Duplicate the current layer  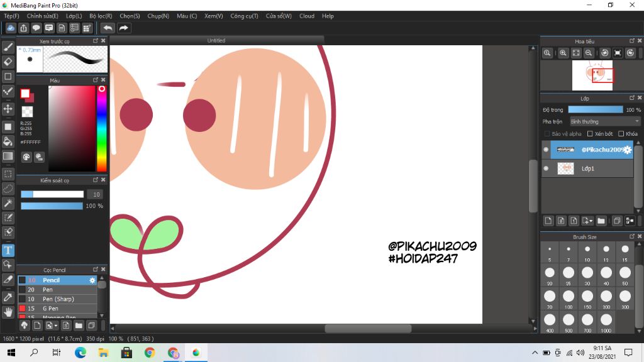[616, 221]
